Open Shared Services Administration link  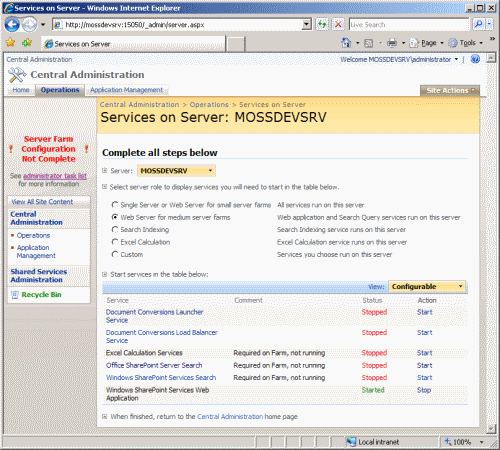39,276
